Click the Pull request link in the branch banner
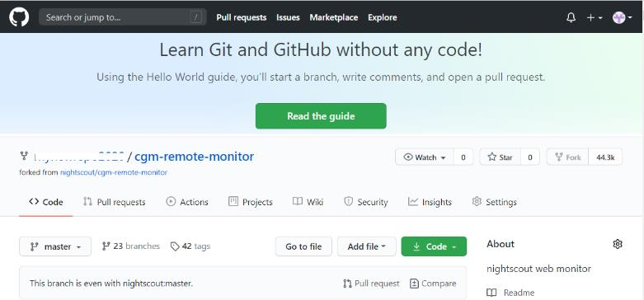Screen dimensions: 644x300 pyautogui.click(x=371, y=284)
